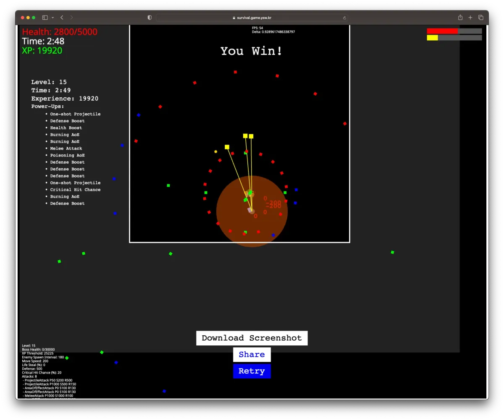Reload the page using the refresh icon
504x420 pixels.
344,18
